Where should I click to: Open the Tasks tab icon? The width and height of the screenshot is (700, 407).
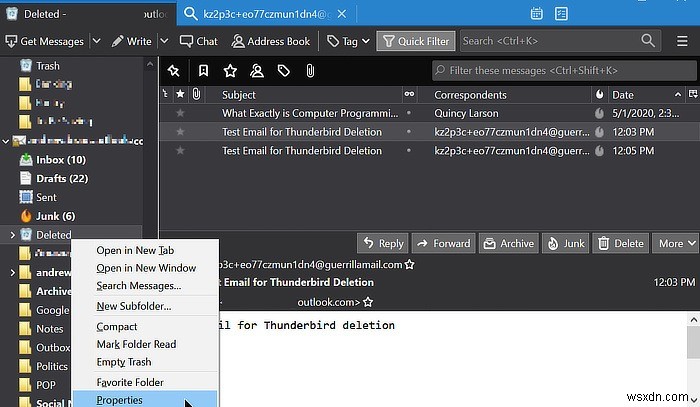pos(561,14)
